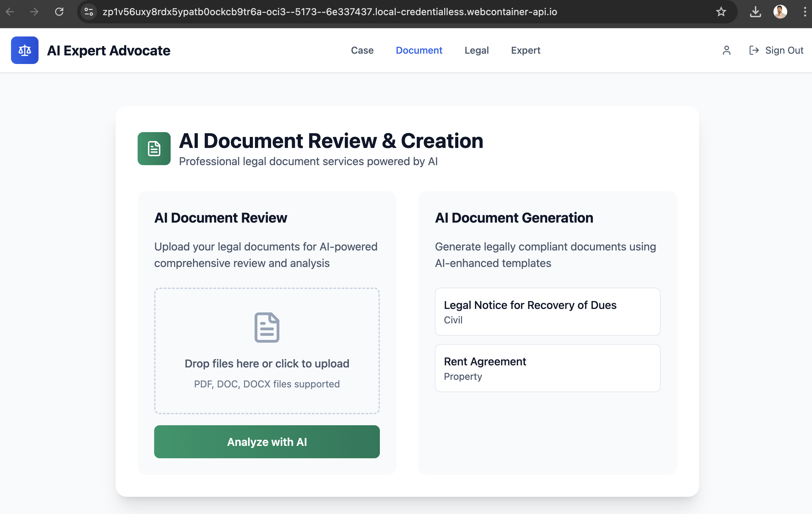
Task: Click the user profile icon in header
Action: click(x=726, y=50)
